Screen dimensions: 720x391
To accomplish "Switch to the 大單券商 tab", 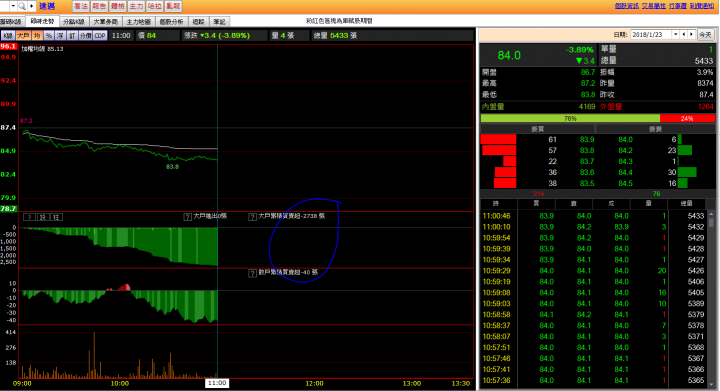I will coord(106,22).
